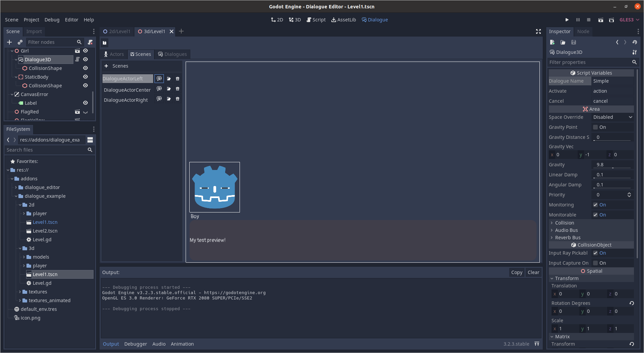Adjust Gravity value slider
The width and height of the screenshot is (644, 353).
click(x=613, y=168)
